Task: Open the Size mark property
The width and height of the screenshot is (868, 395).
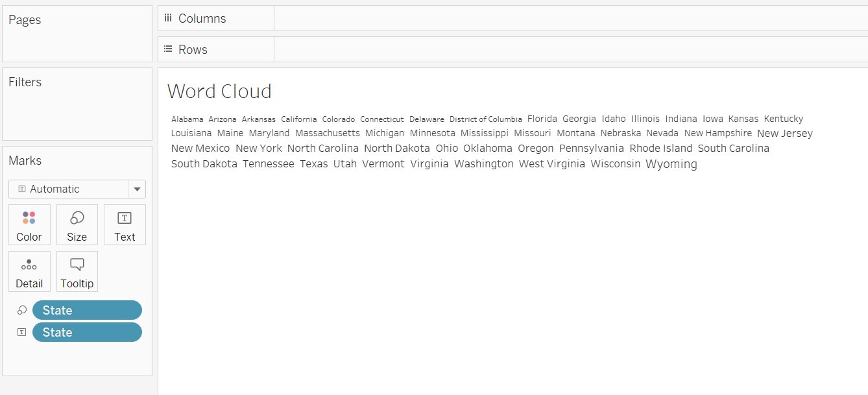Action: coord(77,224)
